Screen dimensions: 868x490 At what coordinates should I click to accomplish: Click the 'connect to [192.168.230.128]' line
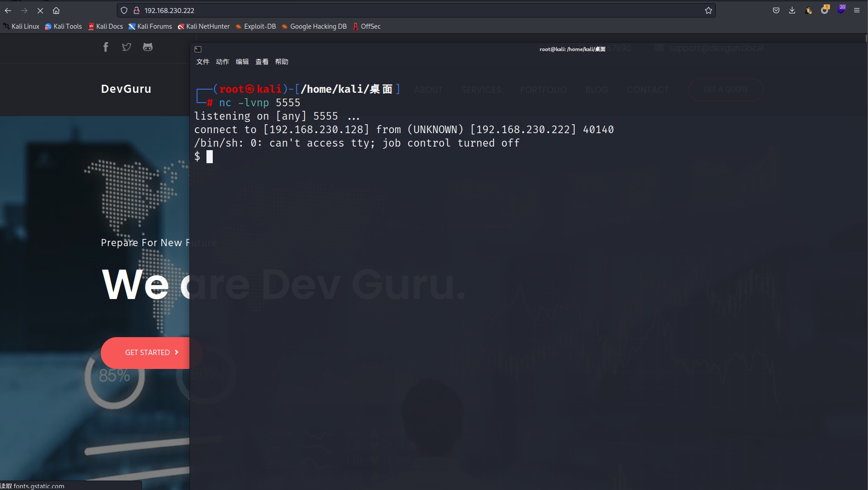(x=404, y=130)
